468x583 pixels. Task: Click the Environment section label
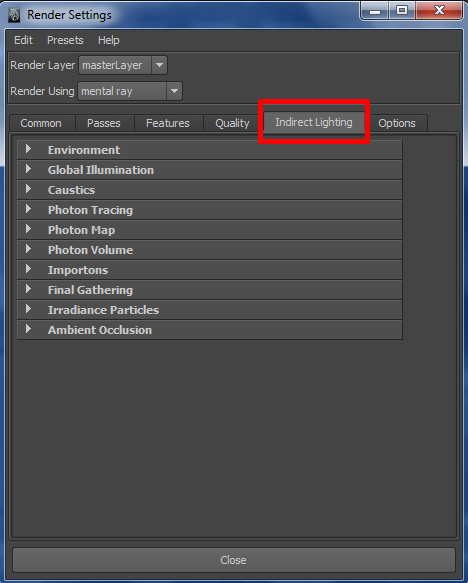pos(84,150)
